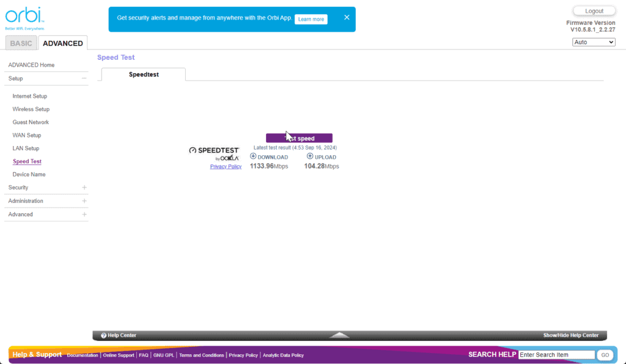The image size is (626, 364).
Task: Expand the Security menu section
Action: 84,187
